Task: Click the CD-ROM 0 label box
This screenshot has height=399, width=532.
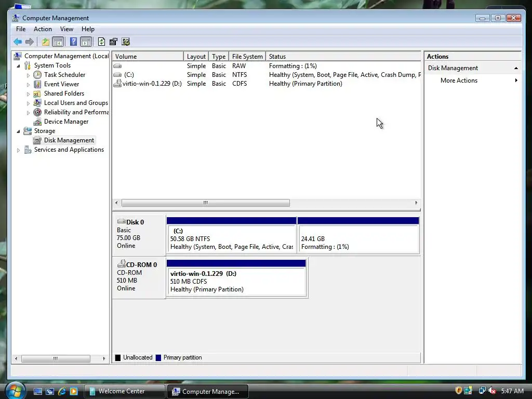Action: click(x=139, y=277)
